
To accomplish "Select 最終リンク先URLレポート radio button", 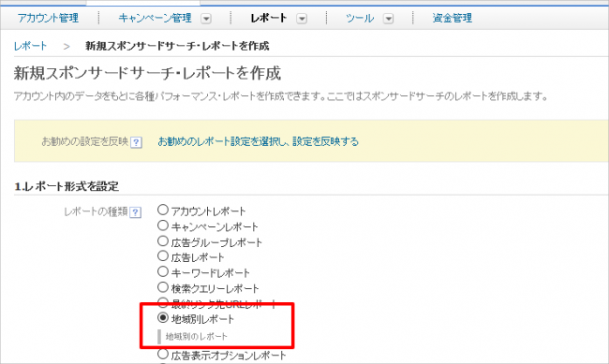I will click(163, 302).
